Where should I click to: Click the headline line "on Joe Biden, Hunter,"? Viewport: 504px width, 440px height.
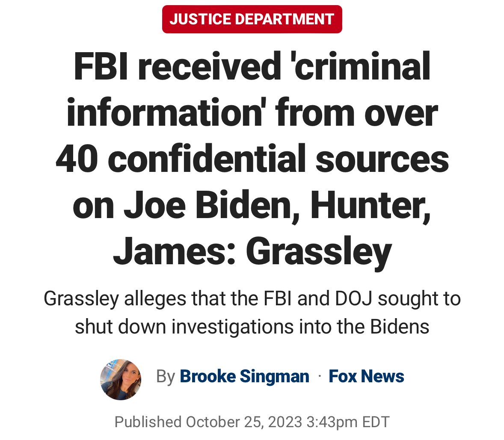[x=252, y=206]
